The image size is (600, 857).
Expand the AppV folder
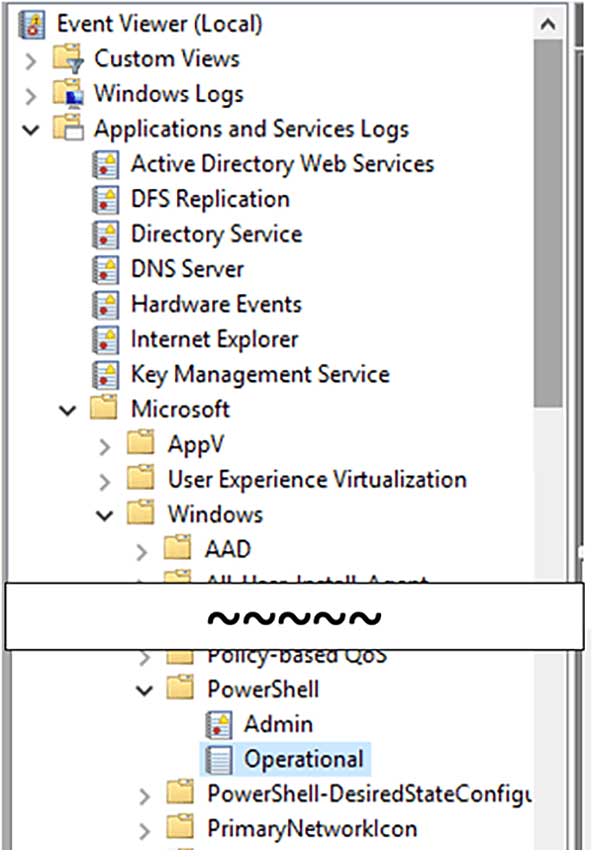[105, 447]
